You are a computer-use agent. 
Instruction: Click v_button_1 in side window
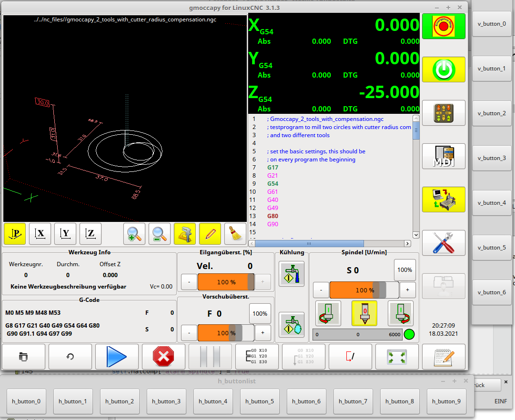pos(492,69)
